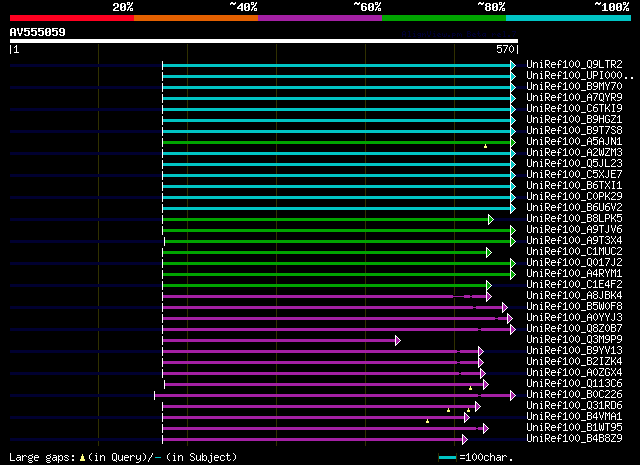This screenshot has width=640, height=465.
Task: Click the UniRef100_C0PK29 label
Action: click(x=574, y=197)
